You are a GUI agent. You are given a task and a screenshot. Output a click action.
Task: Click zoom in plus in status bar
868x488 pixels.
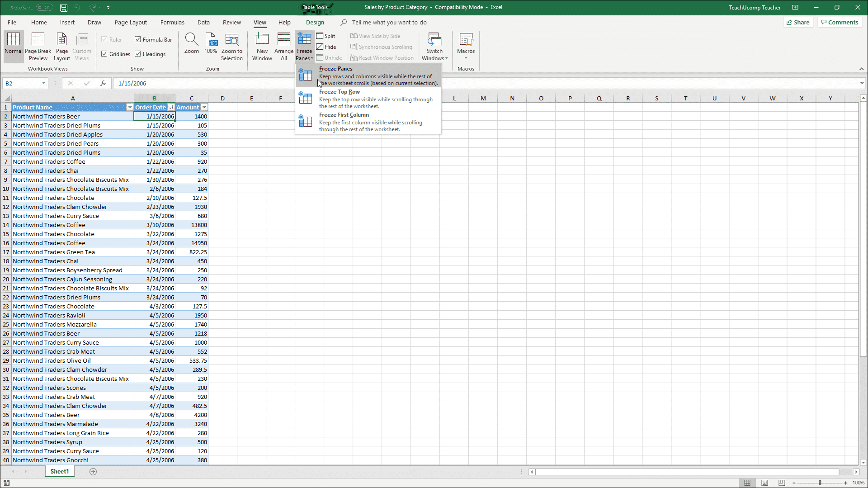(x=846, y=483)
